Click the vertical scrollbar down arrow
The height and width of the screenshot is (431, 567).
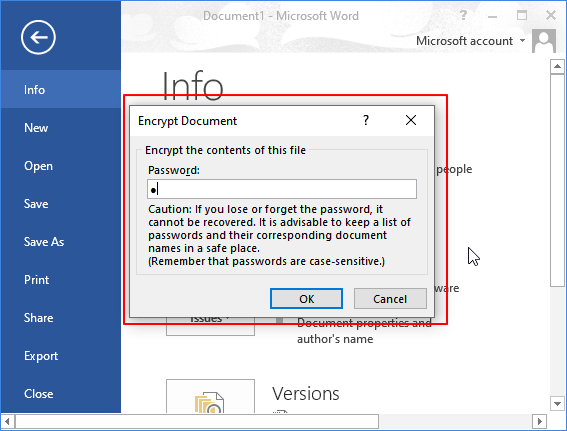[557, 403]
